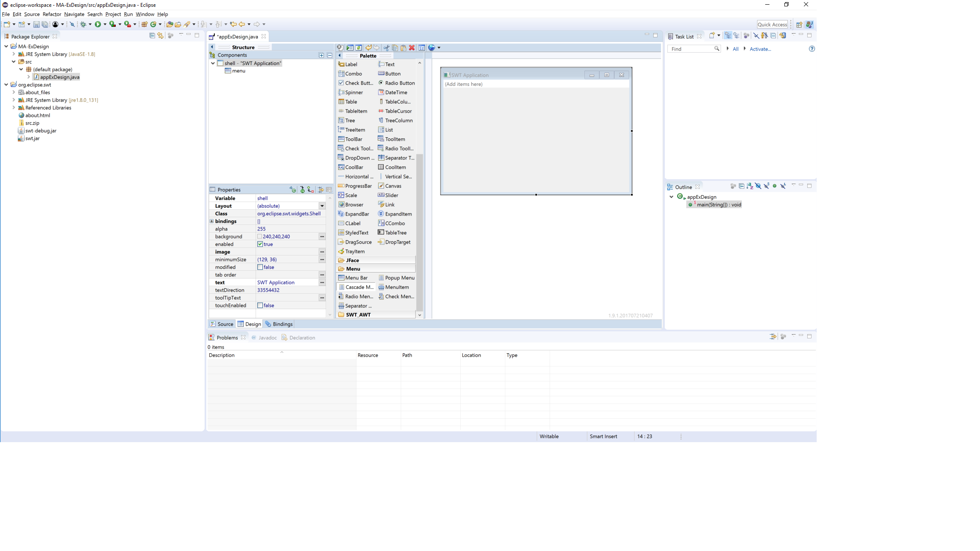Click the Undo arrow in designer toolbar
This screenshot has width=980, height=551.
point(368,48)
